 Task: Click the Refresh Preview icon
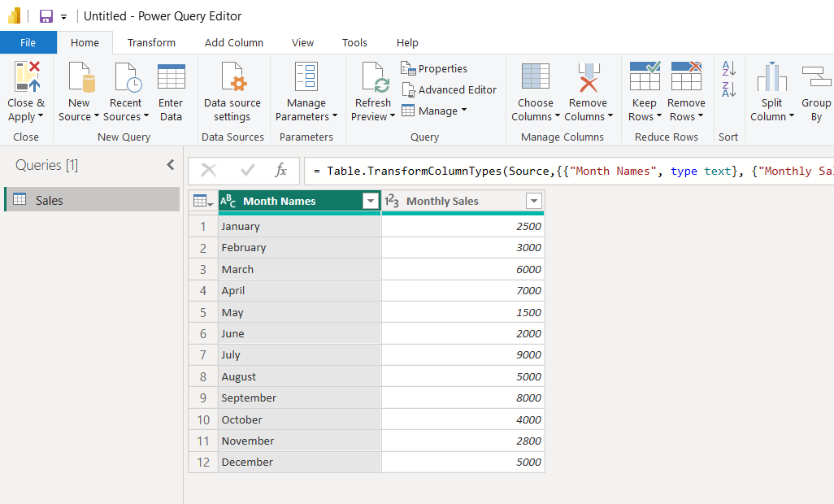pyautogui.click(x=374, y=78)
